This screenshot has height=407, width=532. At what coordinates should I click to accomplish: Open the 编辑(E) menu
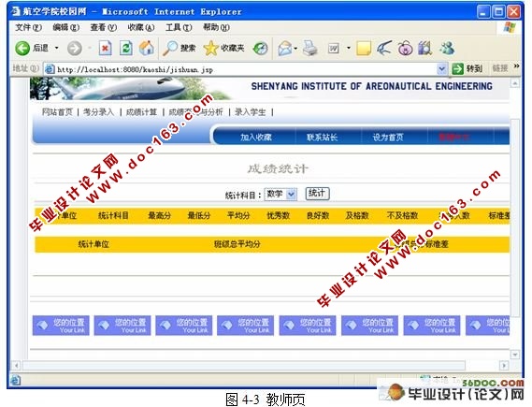[65, 27]
